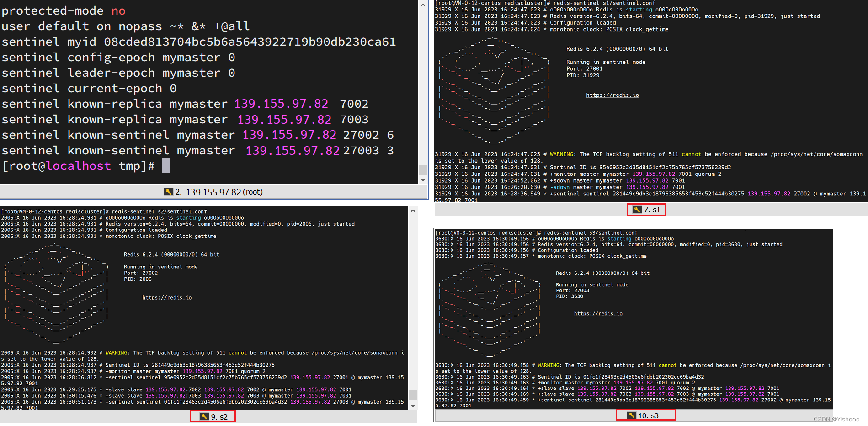Viewport: 868px width, 426px height.
Task: Click "PID: 3630" in the s3 pane
Action: pos(570,296)
